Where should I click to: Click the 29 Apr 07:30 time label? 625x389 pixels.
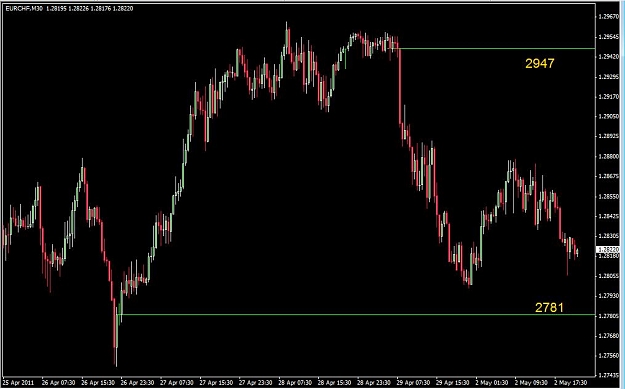coord(413,383)
